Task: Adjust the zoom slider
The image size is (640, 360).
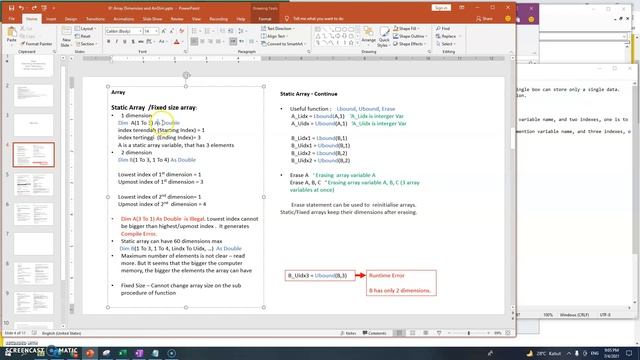Action: [x=469, y=333]
